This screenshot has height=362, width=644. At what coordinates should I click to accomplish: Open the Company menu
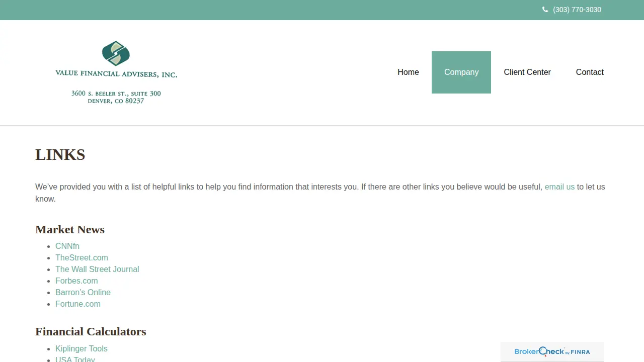click(x=461, y=72)
